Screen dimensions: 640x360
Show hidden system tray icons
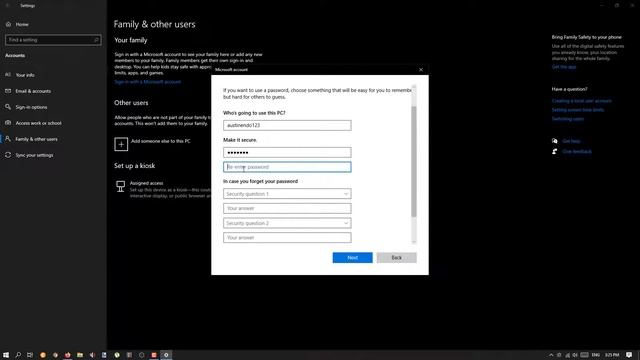[551, 355]
